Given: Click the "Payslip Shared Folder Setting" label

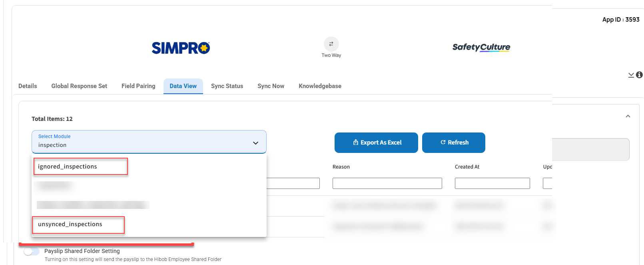Looking at the screenshot, I should 82,251.
